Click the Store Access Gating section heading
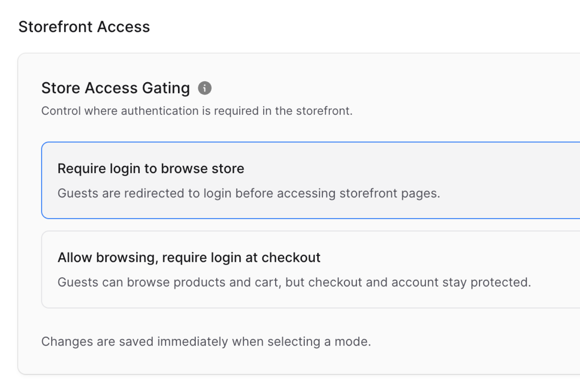 click(x=116, y=88)
